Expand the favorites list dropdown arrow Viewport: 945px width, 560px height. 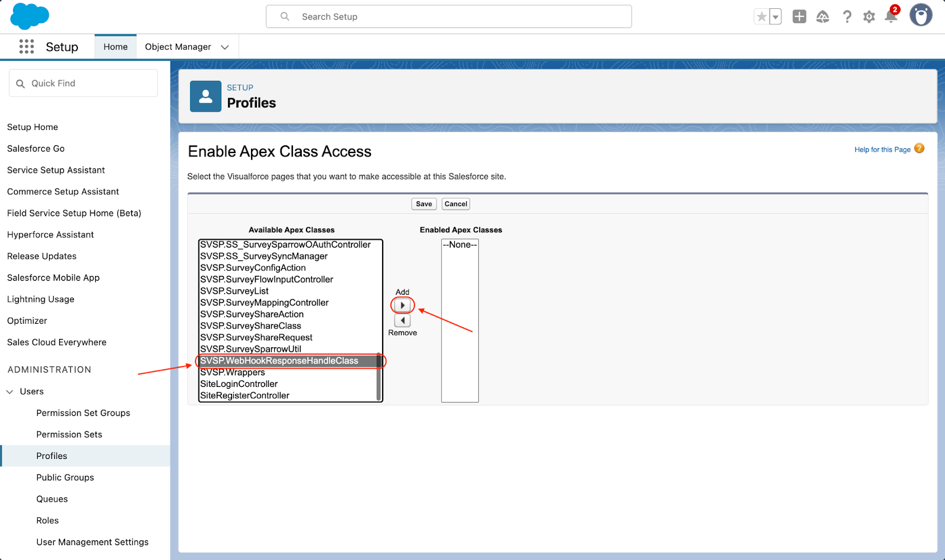pyautogui.click(x=775, y=17)
